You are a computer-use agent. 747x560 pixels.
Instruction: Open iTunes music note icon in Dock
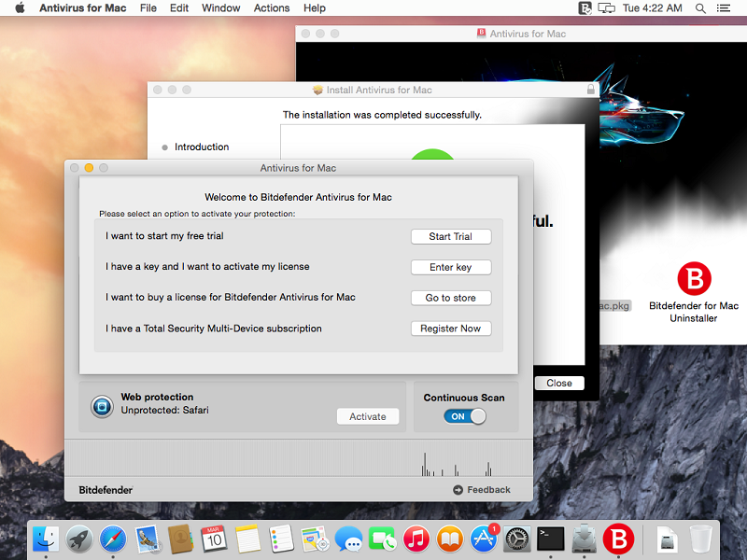tap(416, 539)
